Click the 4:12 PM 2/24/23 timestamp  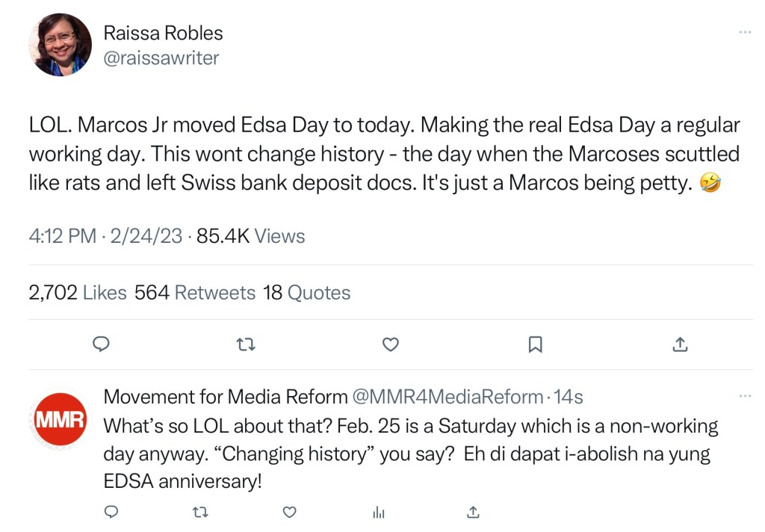[105, 236]
